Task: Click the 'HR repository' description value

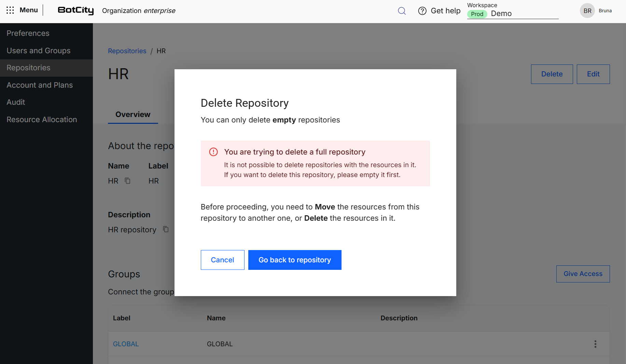Action: coord(132,230)
